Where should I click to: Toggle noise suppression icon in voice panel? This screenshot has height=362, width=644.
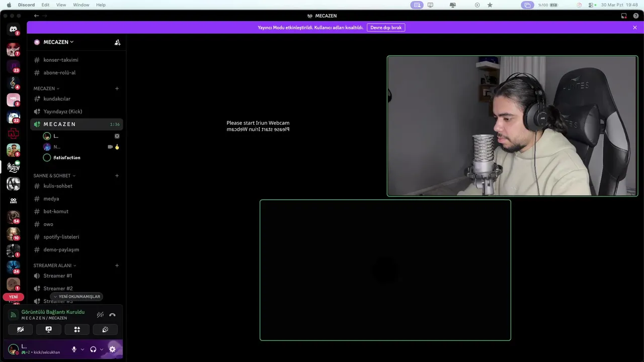(x=100, y=315)
